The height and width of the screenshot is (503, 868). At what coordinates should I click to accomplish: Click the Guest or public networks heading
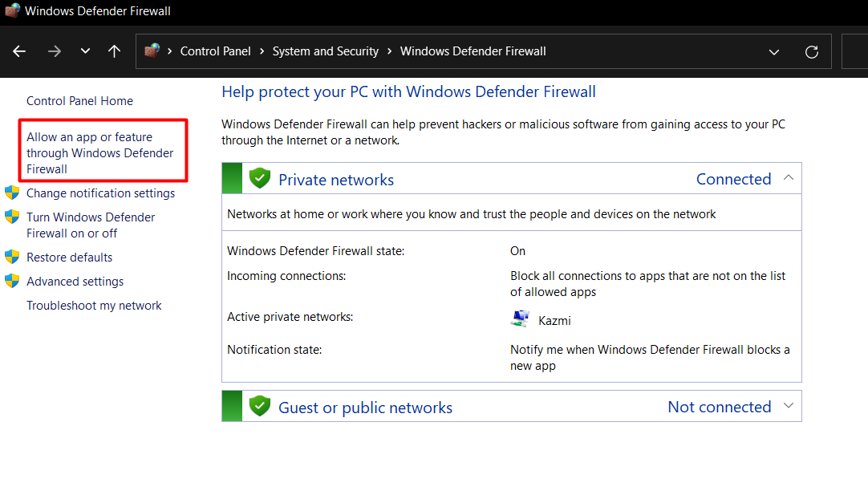coord(365,408)
